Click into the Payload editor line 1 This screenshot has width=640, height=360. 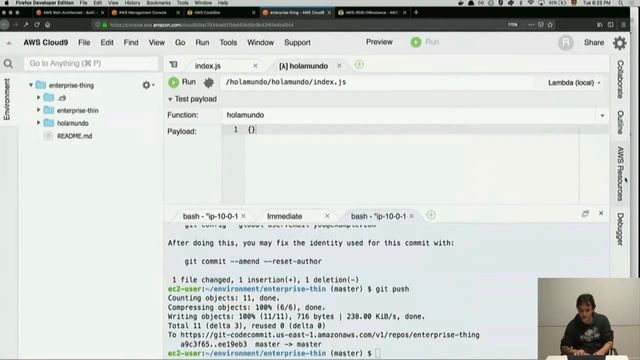coord(412,129)
